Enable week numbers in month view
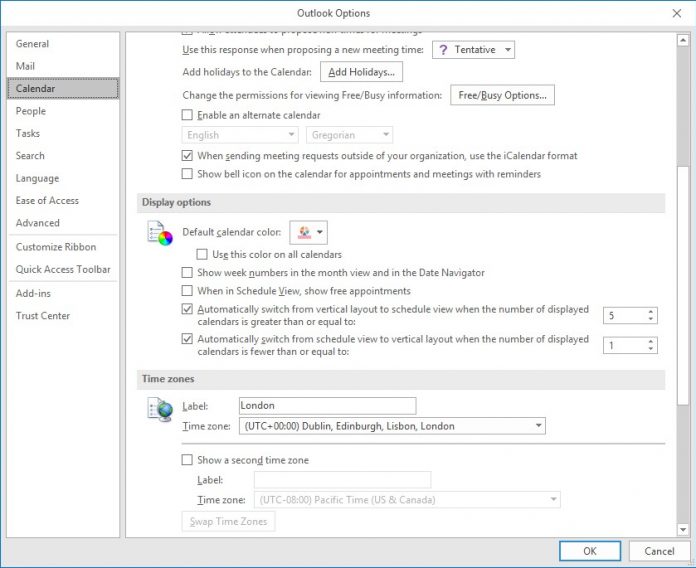This screenshot has width=696, height=568. pos(187,273)
